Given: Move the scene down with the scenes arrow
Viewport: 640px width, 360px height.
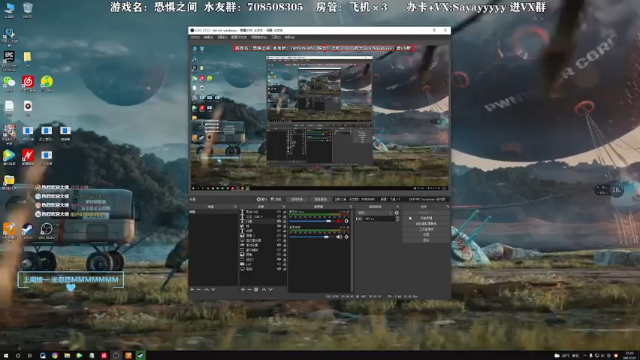Looking at the screenshot, I should coord(213,289).
